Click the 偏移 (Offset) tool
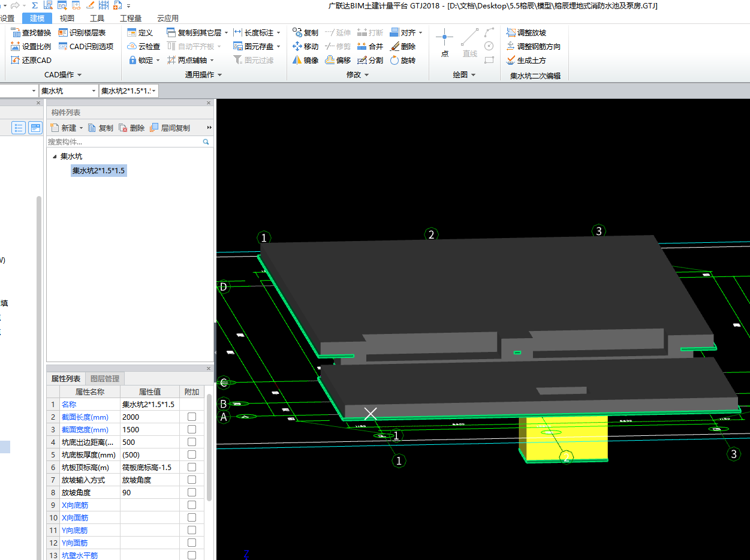The width and height of the screenshot is (750, 560). pos(338,60)
